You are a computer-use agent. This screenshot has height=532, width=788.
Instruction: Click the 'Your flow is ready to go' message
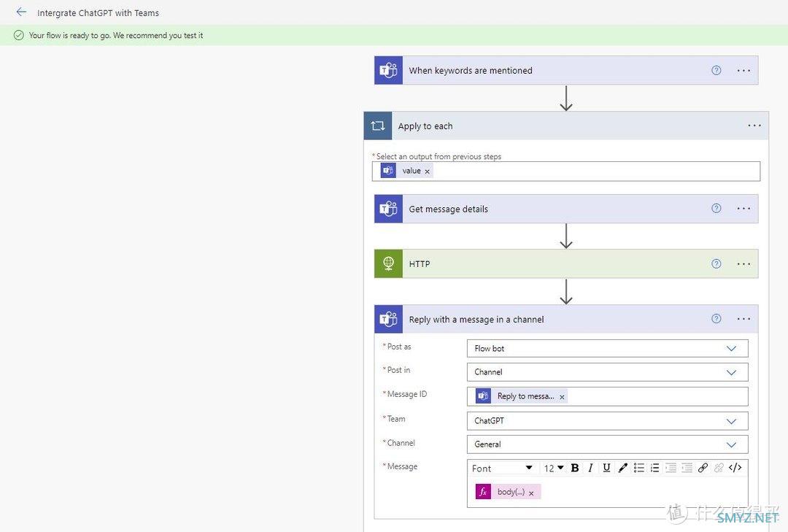[116, 35]
